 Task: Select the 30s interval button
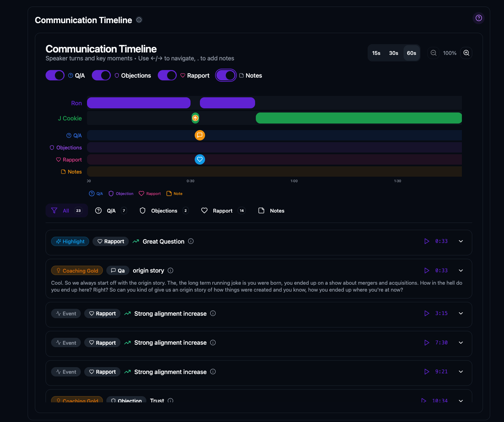[x=394, y=53]
